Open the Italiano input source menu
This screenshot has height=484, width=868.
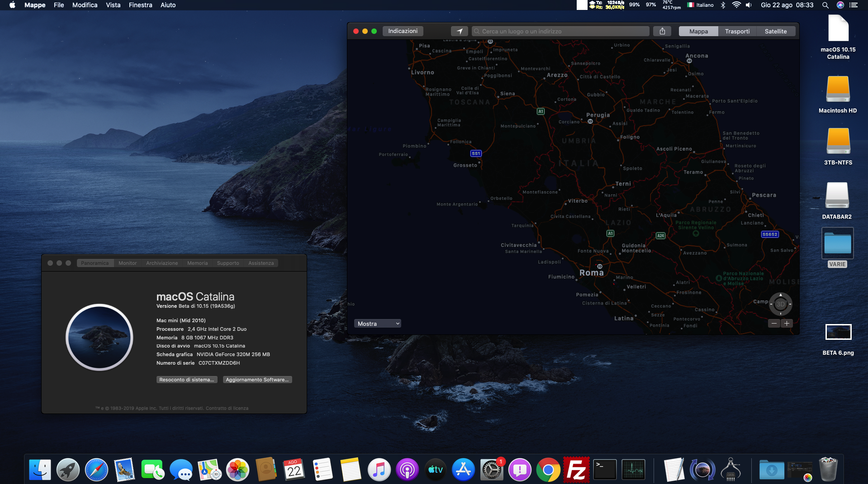[700, 5]
